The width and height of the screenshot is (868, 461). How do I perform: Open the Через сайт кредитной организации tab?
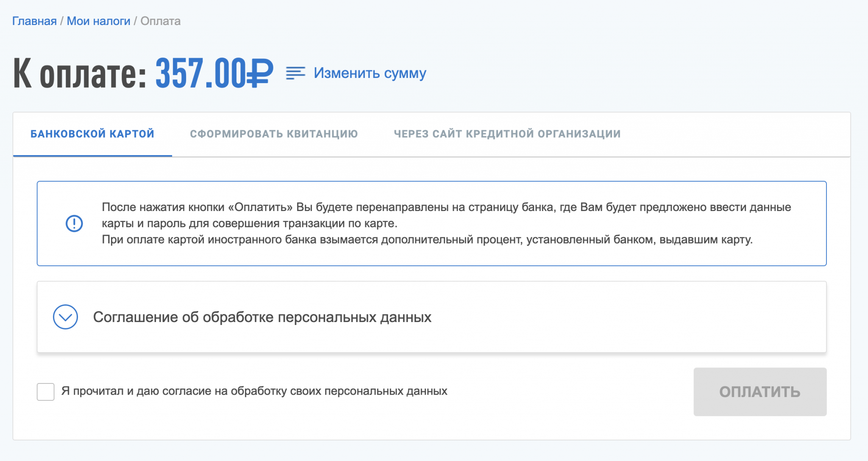(507, 134)
